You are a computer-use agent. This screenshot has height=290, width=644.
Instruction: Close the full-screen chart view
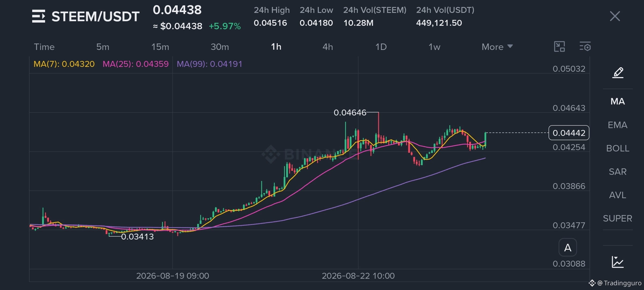[615, 16]
